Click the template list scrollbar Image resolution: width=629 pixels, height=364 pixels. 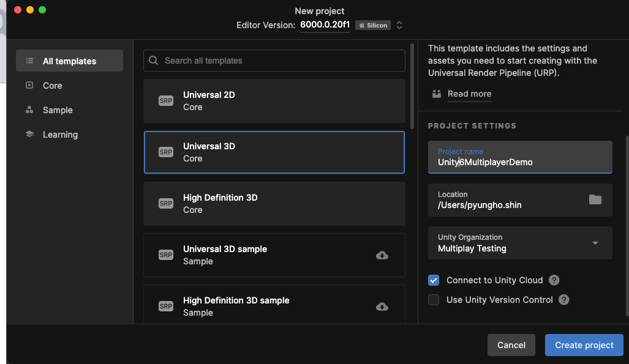point(412,86)
